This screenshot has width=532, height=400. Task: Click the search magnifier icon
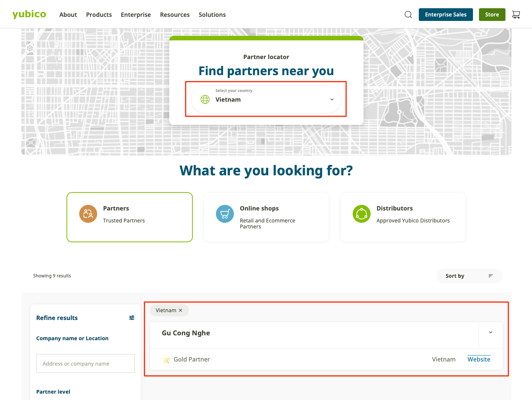pos(408,15)
